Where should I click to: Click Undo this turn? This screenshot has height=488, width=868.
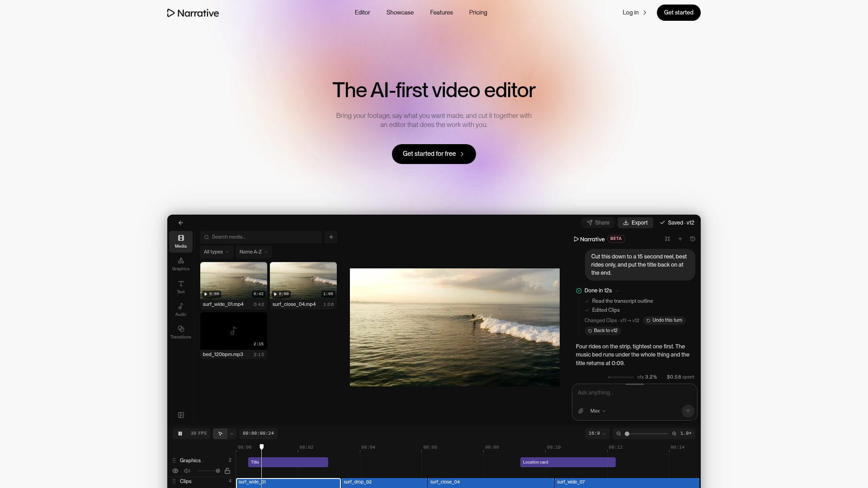point(664,320)
